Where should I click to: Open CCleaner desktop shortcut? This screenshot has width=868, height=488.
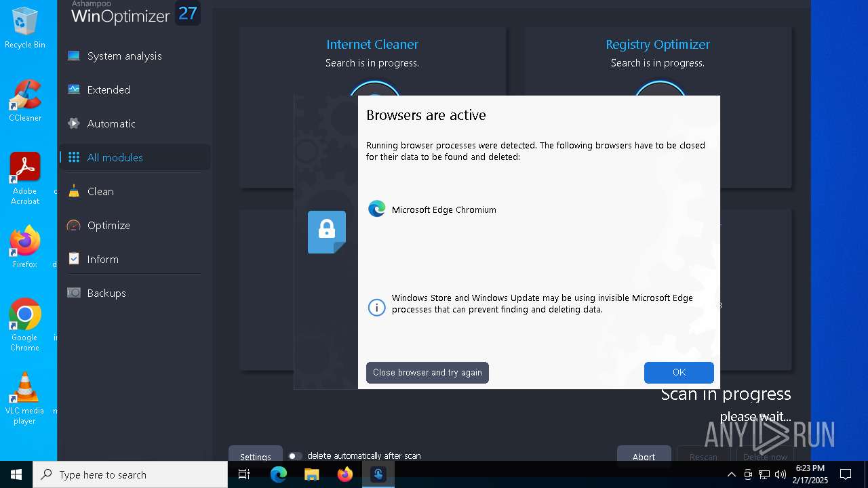pyautogui.click(x=25, y=101)
